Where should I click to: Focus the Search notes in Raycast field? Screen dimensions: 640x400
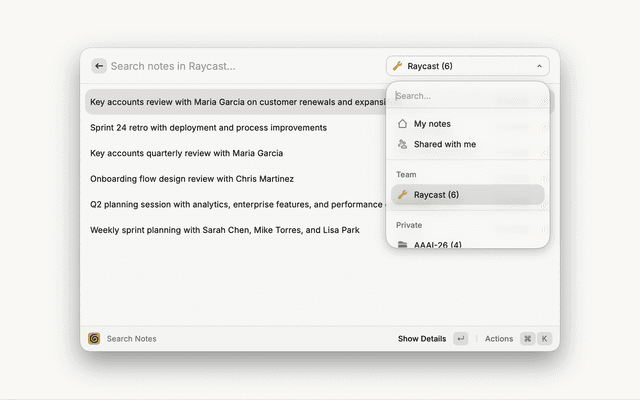(240, 66)
